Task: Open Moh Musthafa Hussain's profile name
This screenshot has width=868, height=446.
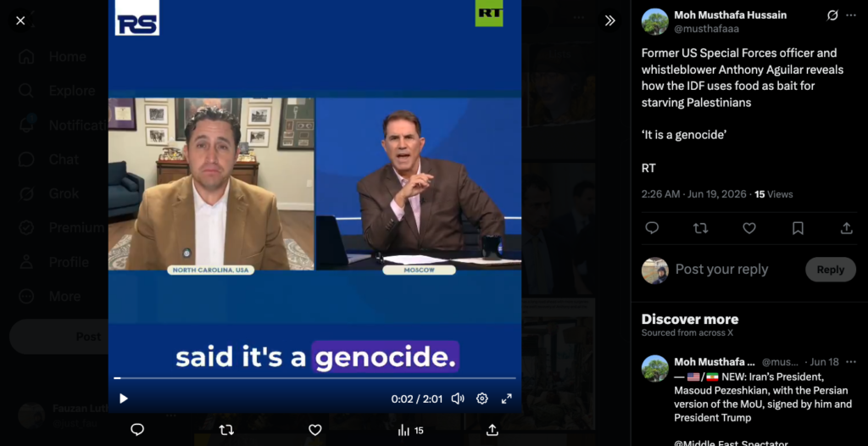Action: (x=730, y=15)
